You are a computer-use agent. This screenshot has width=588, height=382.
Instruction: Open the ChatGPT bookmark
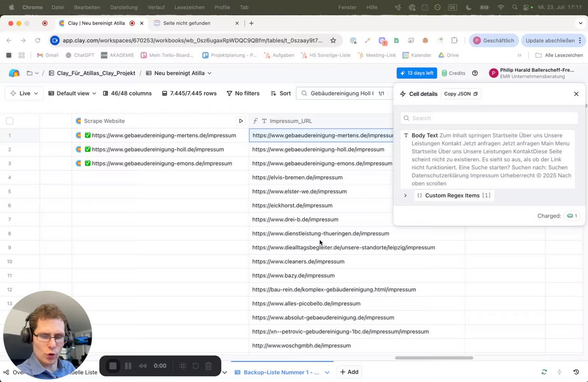pyautogui.click(x=80, y=55)
